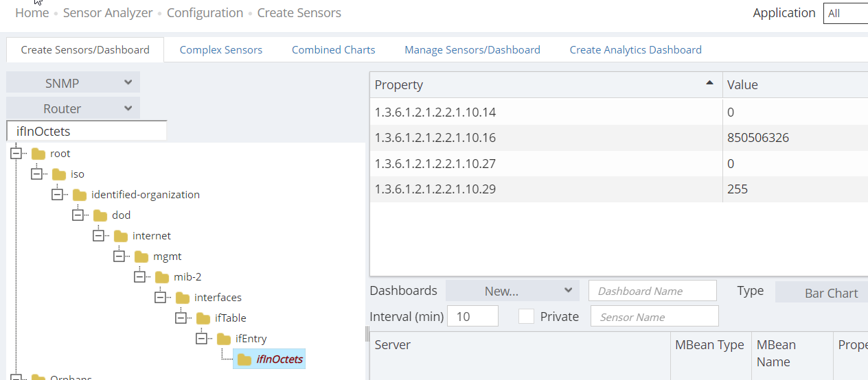Click the Dashboard Name input field

tap(652, 291)
